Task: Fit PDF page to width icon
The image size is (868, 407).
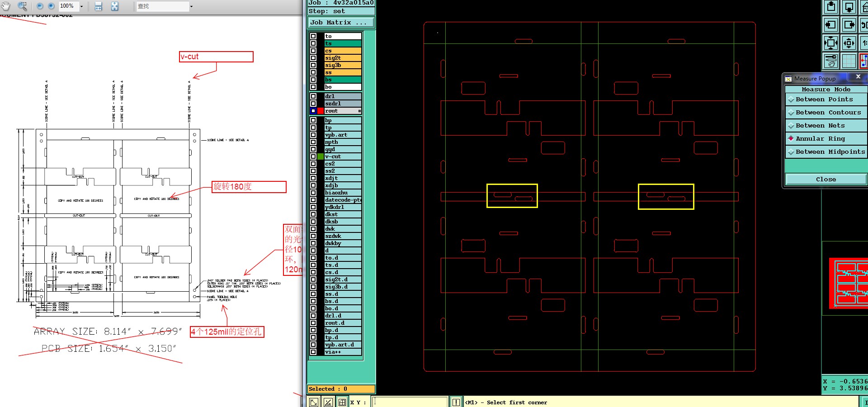Action: click(99, 6)
